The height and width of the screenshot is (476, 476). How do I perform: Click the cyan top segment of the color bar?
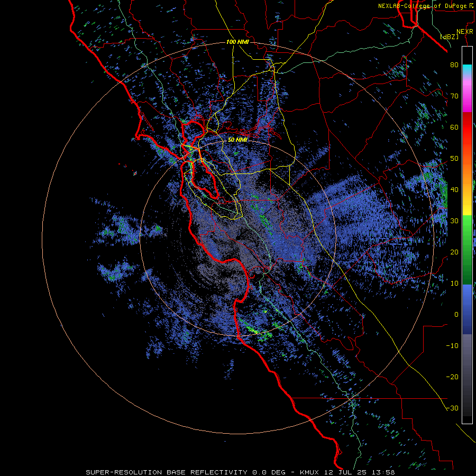point(467,70)
